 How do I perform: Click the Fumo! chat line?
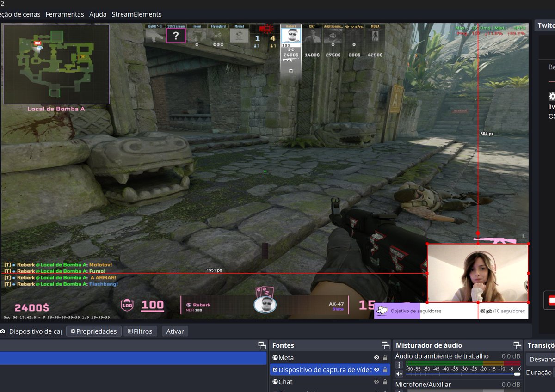point(55,271)
